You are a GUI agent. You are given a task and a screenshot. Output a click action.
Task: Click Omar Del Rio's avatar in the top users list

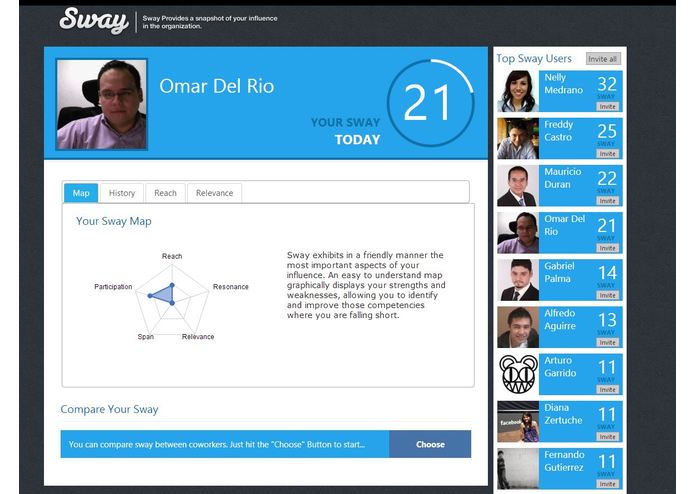(518, 233)
